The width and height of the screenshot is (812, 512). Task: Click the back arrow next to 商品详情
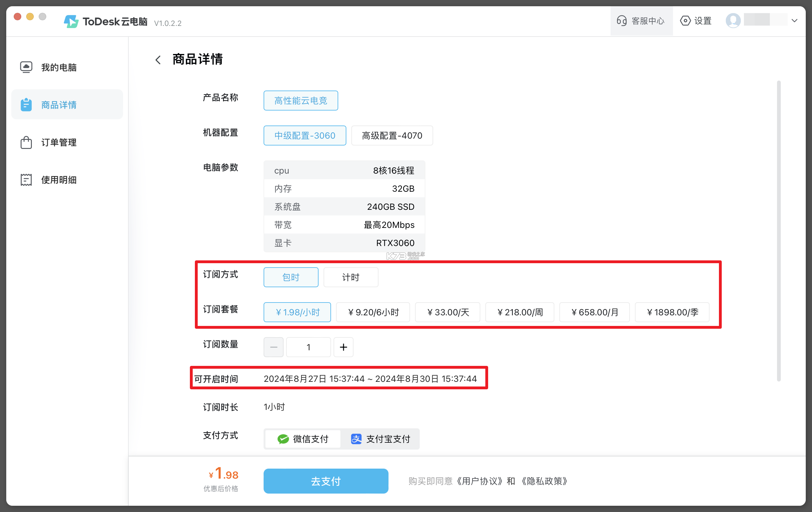point(158,59)
